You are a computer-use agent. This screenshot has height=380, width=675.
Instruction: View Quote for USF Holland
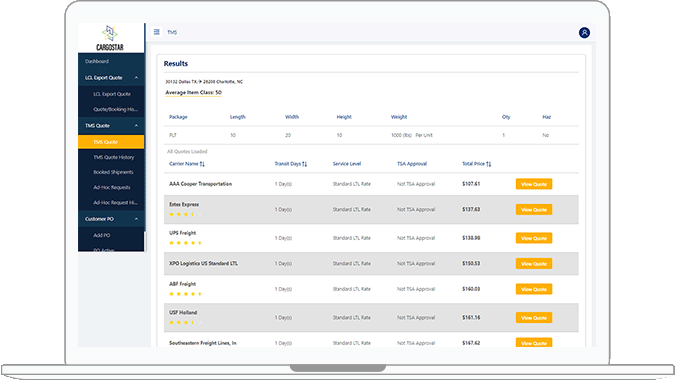tap(534, 318)
